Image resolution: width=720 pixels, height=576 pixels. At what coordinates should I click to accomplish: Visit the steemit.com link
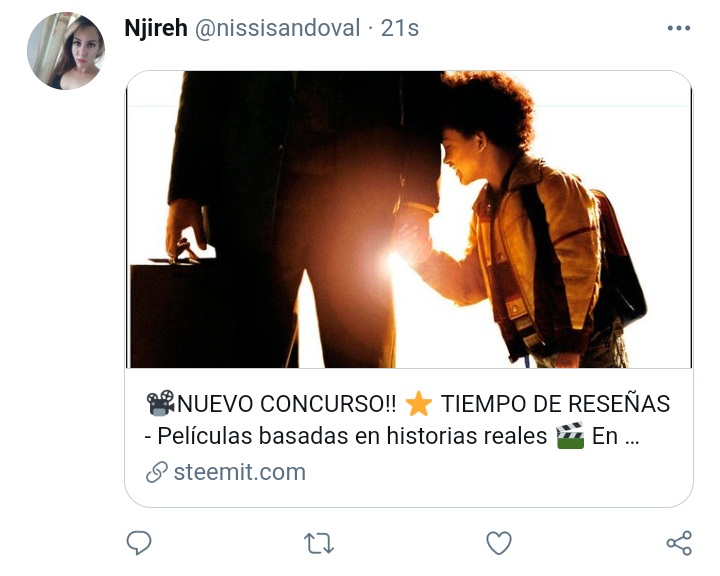(240, 472)
